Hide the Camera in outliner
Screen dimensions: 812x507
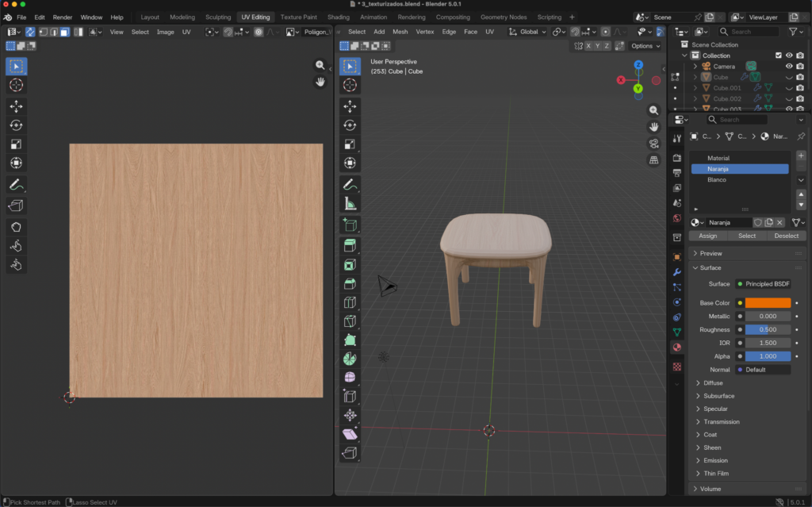pos(789,67)
